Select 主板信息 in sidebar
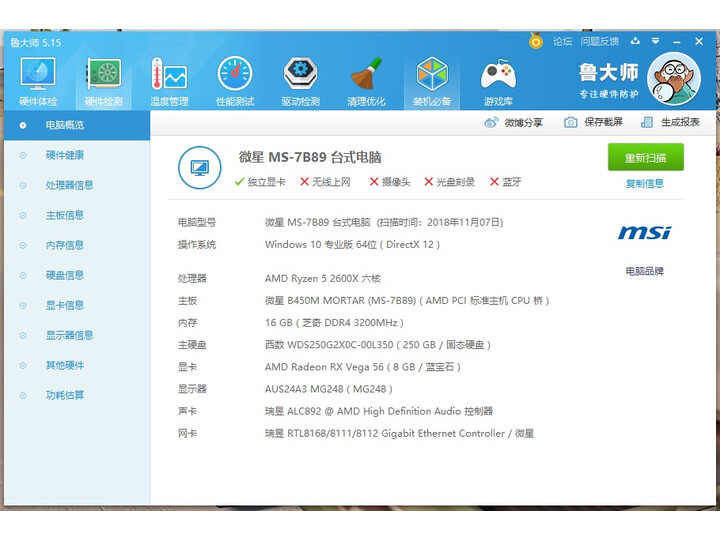The height and width of the screenshot is (540, 720). coord(65,215)
